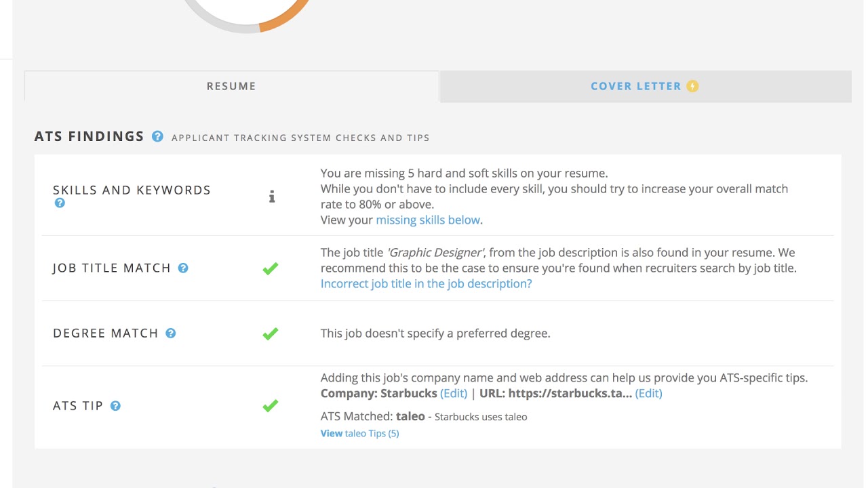Click the help icon next to ATS Findings

point(157,136)
